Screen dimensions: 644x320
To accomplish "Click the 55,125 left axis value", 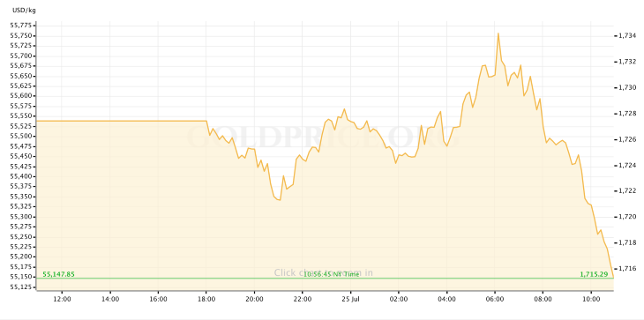I will pyautogui.click(x=22, y=287).
